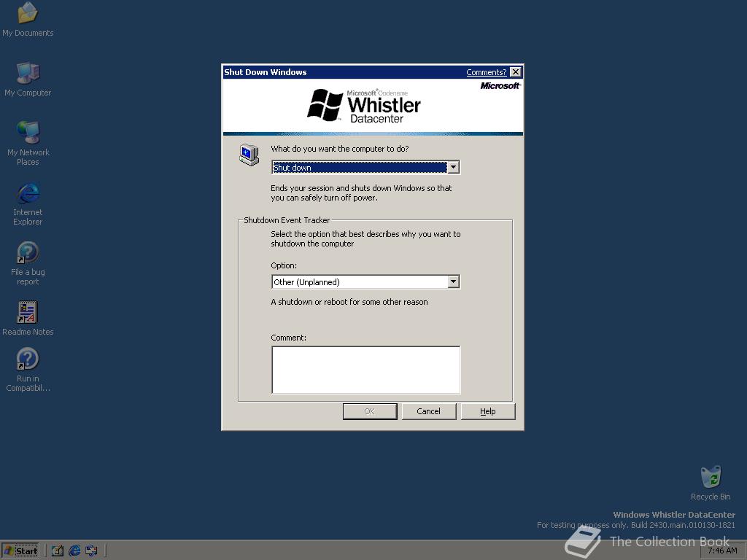Select the Recycle Bin icon
Screen dimensions: 747x560
pos(711,483)
